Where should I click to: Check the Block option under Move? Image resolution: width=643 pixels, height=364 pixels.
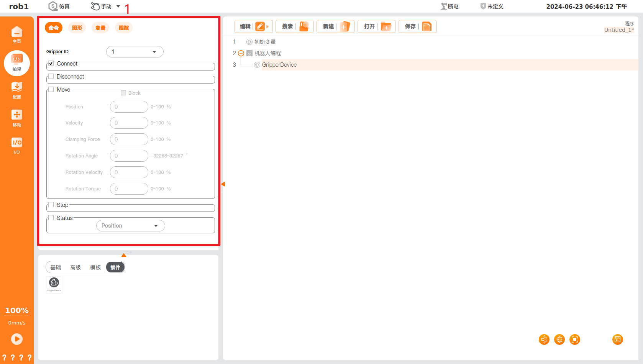123,92
